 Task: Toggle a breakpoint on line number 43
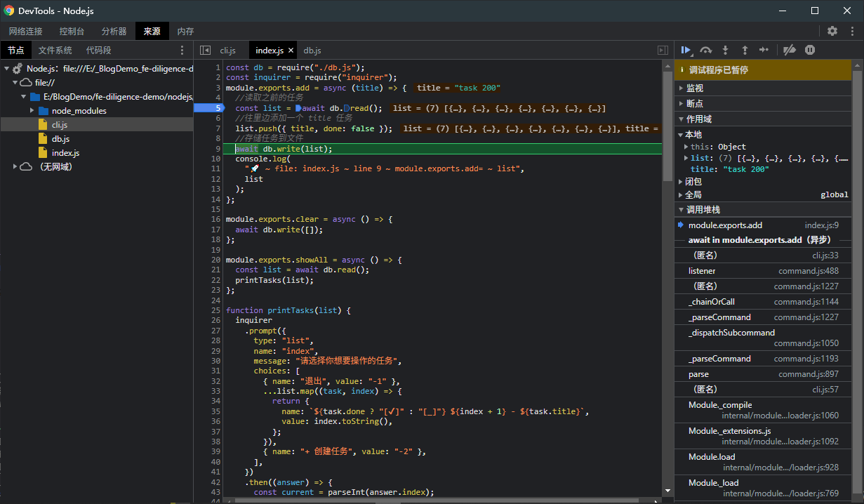[x=216, y=492]
